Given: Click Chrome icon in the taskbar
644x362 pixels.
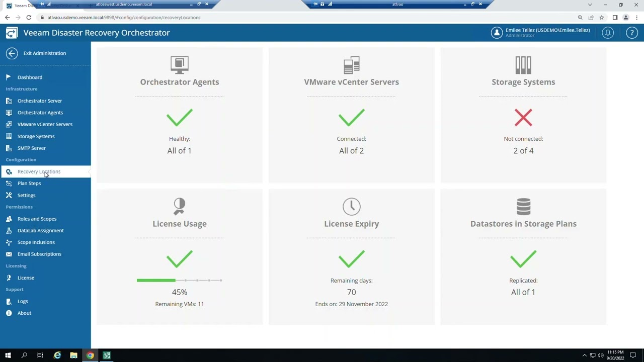Looking at the screenshot, I should [x=90, y=355].
